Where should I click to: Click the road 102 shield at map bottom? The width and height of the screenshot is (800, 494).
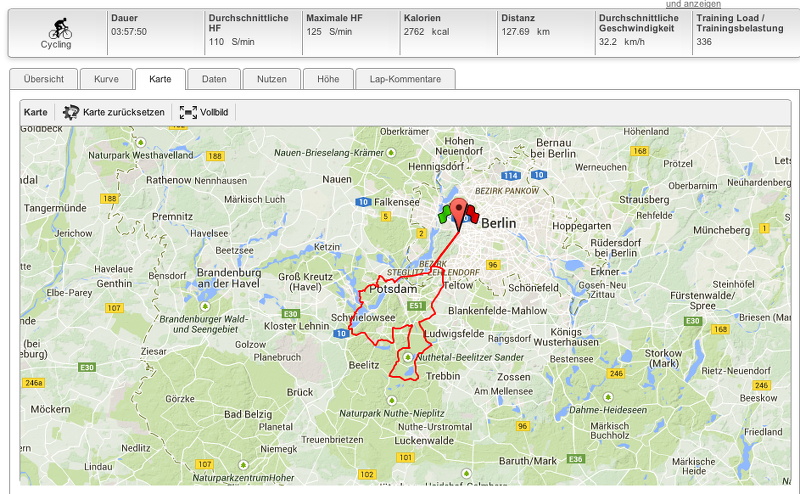(x=367, y=474)
